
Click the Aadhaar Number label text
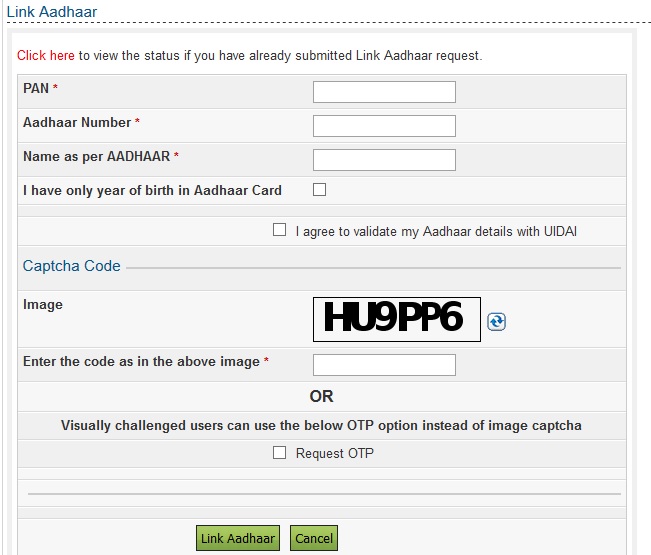(77, 122)
